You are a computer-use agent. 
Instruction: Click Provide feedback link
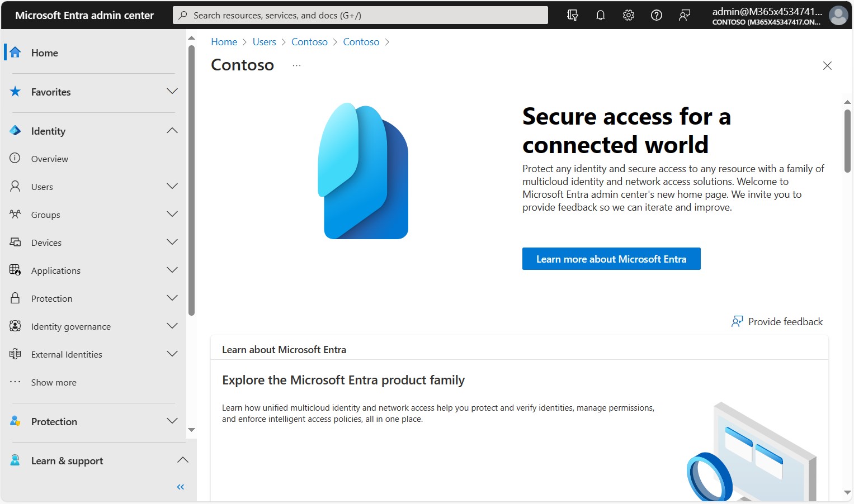click(777, 322)
